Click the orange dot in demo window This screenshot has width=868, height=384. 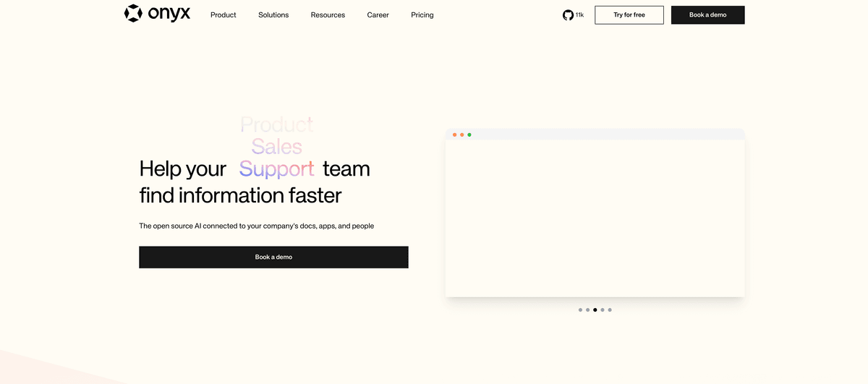click(461, 135)
